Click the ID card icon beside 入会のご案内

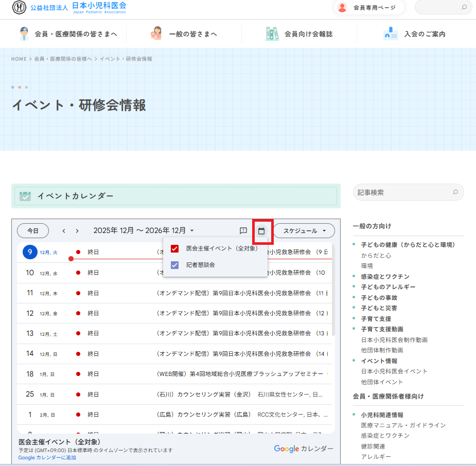click(391, 33)
